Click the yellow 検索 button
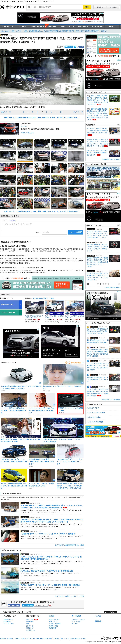This screenshot has width=121, height=644. pyautogui.click(x=87, y=7)
